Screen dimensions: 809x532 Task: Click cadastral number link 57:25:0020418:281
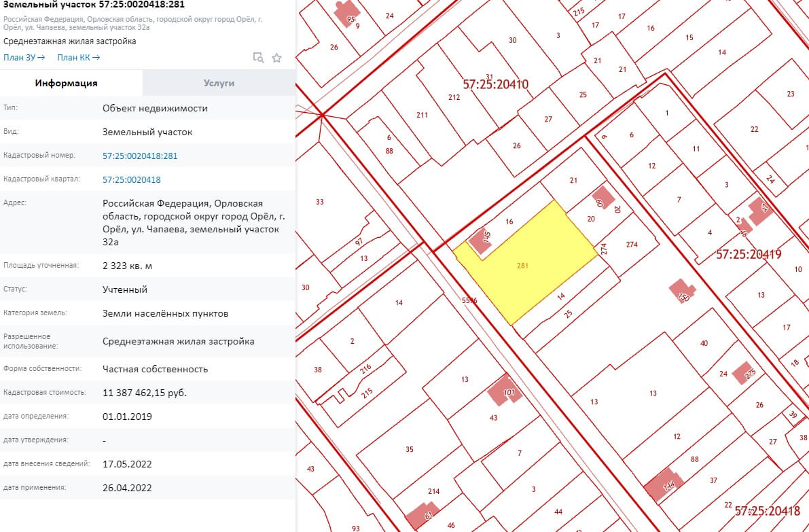(140, 156)
